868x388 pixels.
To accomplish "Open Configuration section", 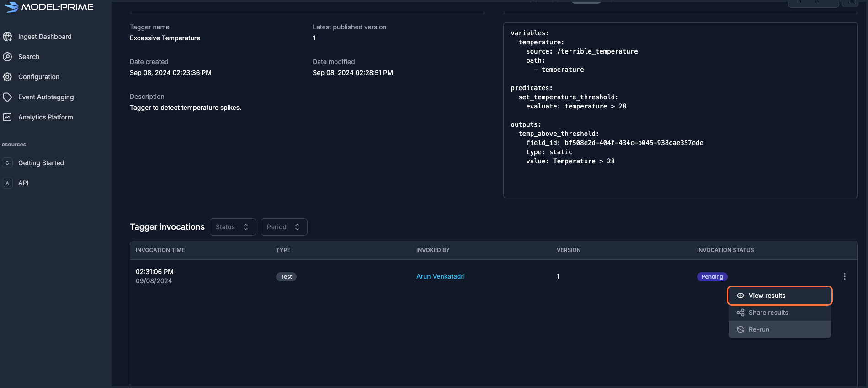I will 39,77.
